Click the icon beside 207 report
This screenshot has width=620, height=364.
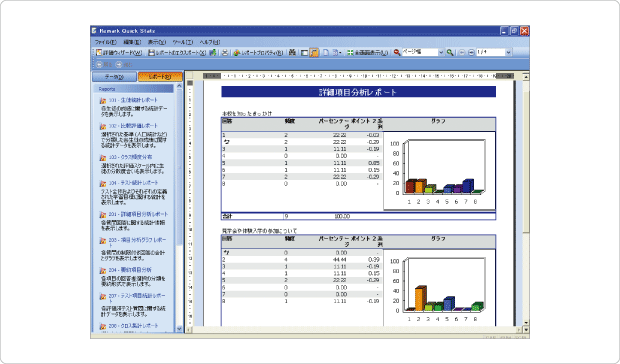tap(103, 296)
